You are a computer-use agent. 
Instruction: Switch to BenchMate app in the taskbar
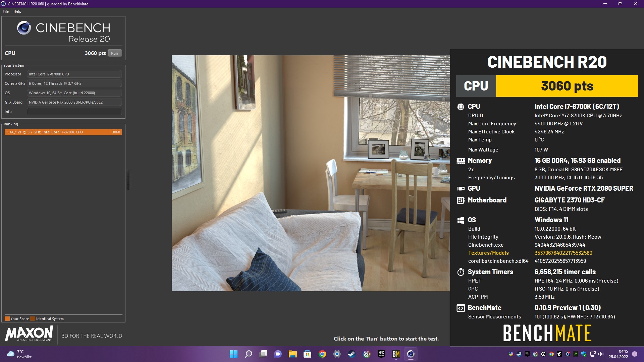(x=396, y=354)
